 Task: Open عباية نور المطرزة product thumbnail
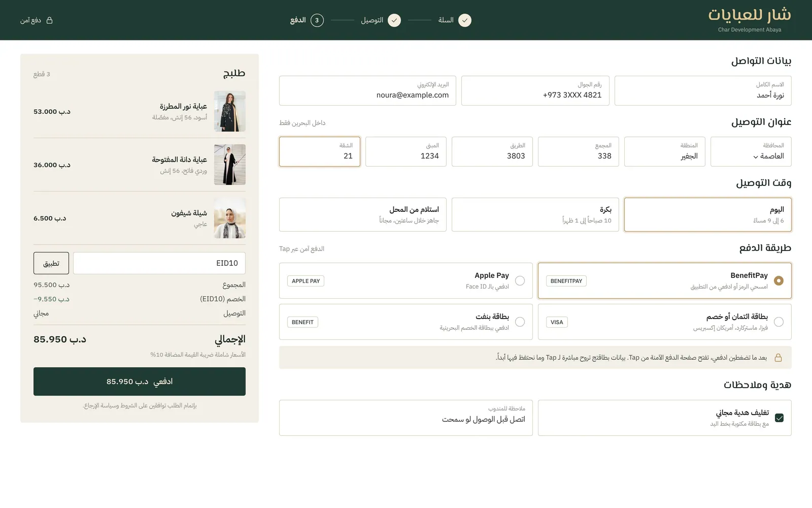[x=230, y=111]
